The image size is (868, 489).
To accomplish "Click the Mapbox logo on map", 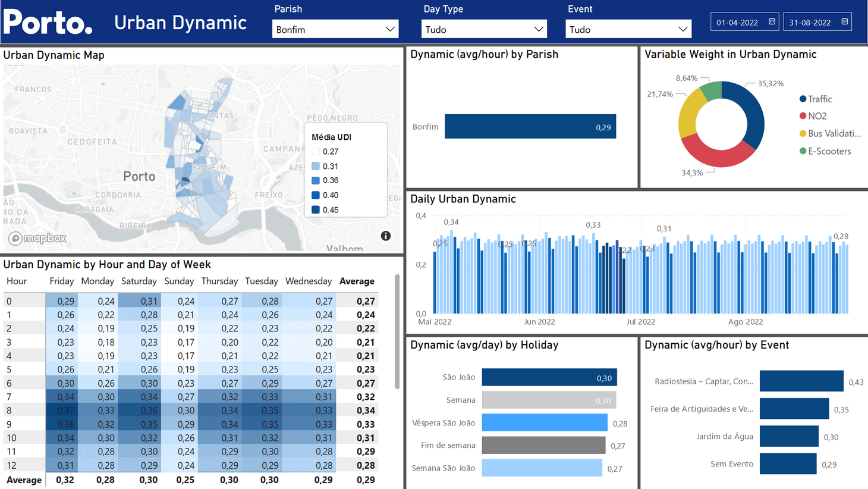I will click(37, 239).
